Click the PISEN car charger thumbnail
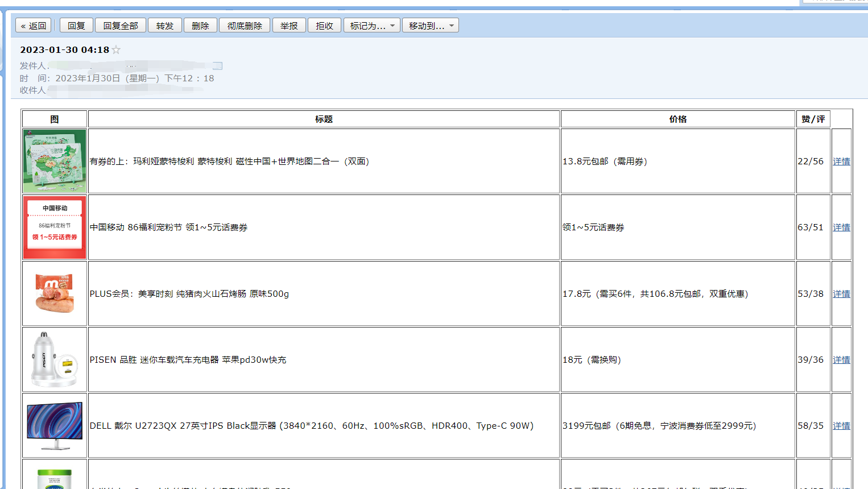 click(x=55, y=359)
